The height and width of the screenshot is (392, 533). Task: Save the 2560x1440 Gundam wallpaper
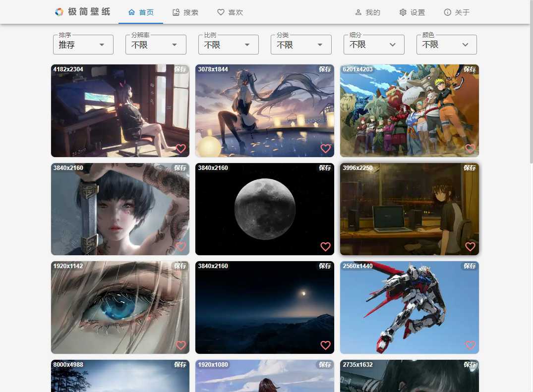[x=470, y=266]
